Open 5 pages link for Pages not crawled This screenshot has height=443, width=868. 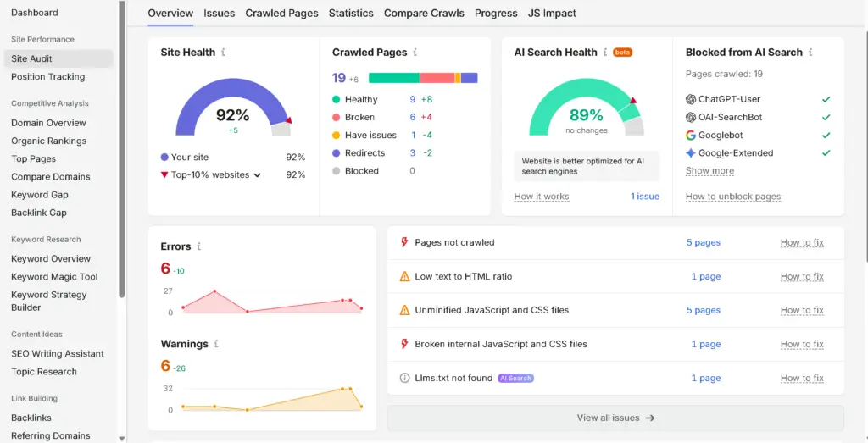click(704, 242)
